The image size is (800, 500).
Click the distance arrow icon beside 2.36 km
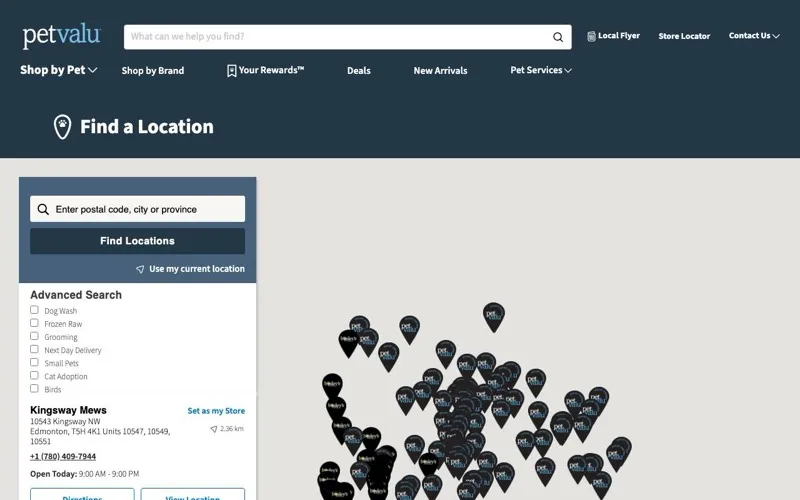(x=214, y=429)
